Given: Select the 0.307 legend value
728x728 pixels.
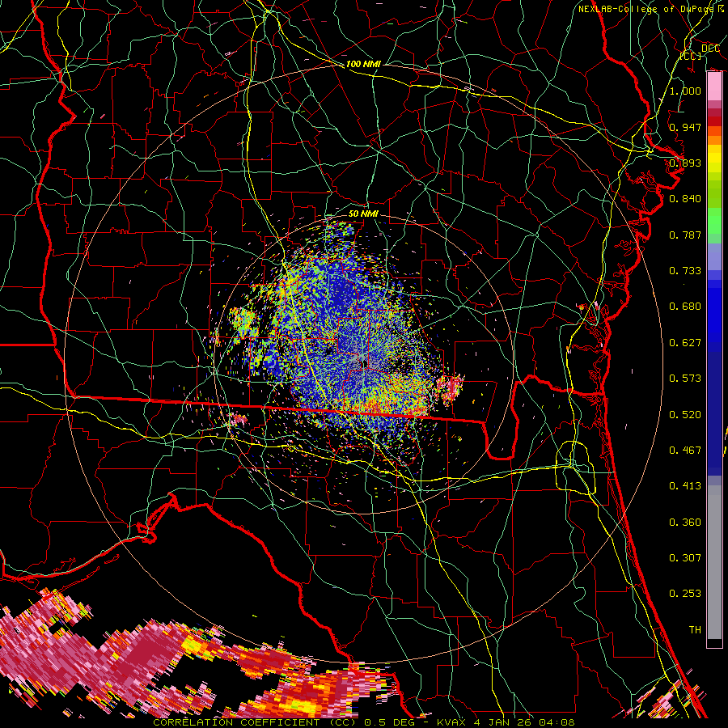Looking at the screenshot, I should pyautogui.click(x=685, y=557).
